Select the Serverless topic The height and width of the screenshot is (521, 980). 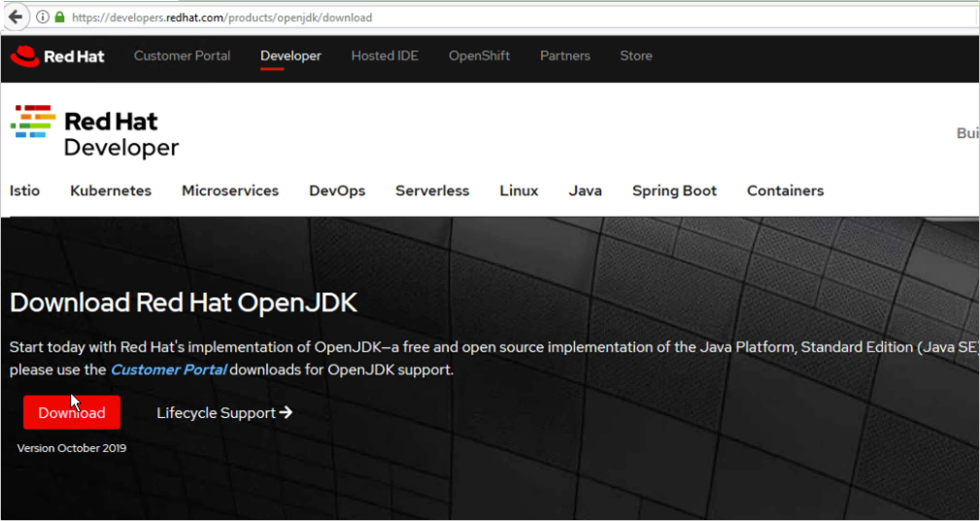pos(432,191)
